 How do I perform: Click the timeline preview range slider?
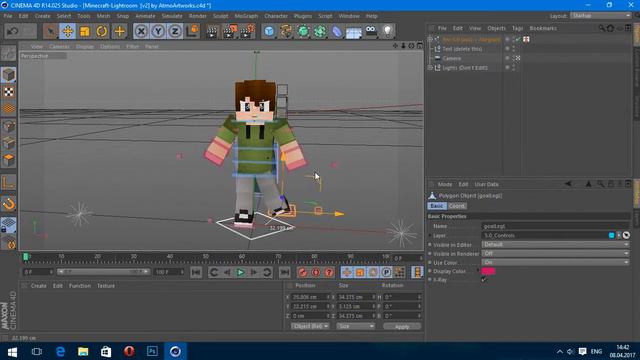pyautogui.click(x=103, y=272)
